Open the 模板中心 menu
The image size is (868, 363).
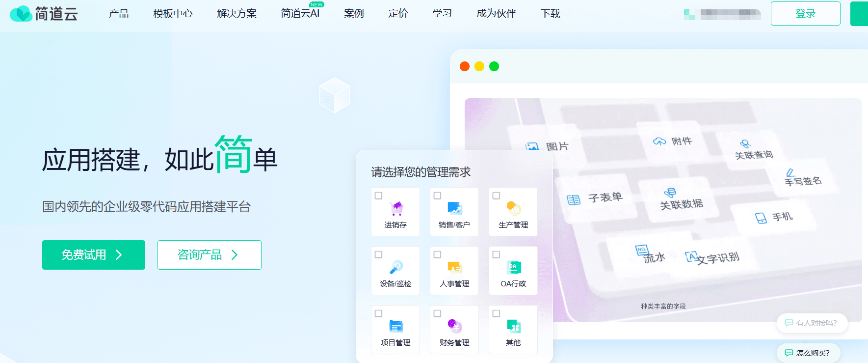tap(173, 14)
